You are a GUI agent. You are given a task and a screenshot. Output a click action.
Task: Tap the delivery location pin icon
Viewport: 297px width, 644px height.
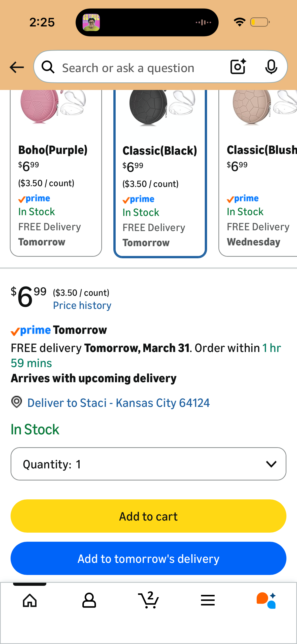point(17,402)
